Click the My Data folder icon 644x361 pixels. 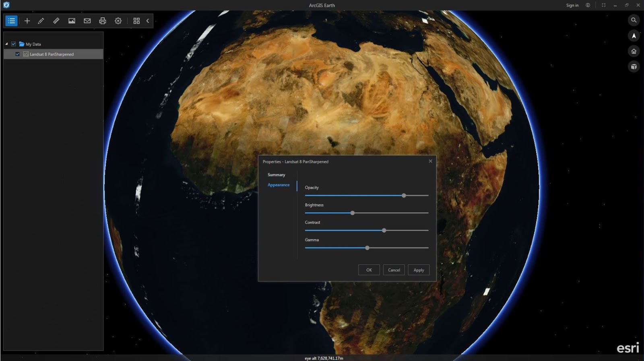coord(22,44)
